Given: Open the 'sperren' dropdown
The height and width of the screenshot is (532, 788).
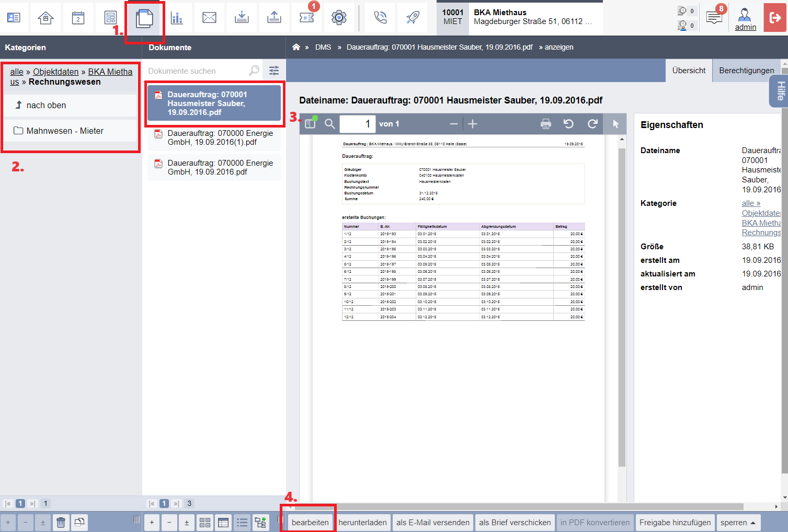Looking at the screenshot, I should point(738,523).
